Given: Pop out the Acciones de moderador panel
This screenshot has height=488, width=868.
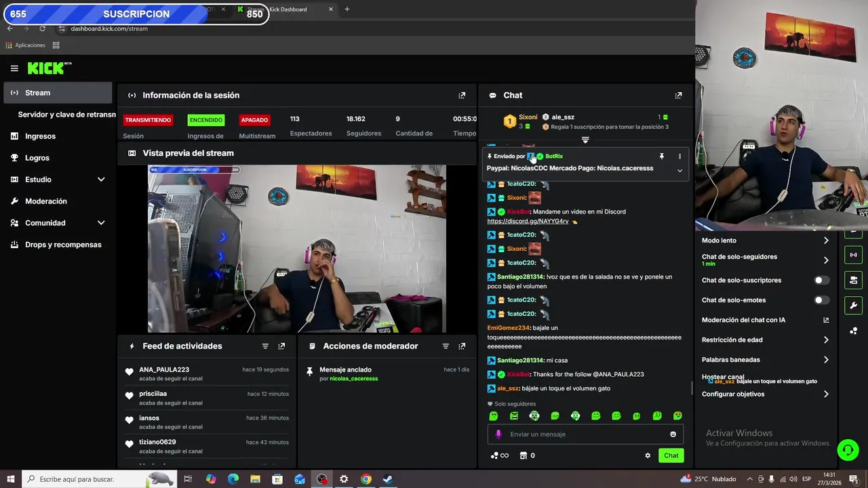Looking at the screenshot, I should [x=462, y=346].
